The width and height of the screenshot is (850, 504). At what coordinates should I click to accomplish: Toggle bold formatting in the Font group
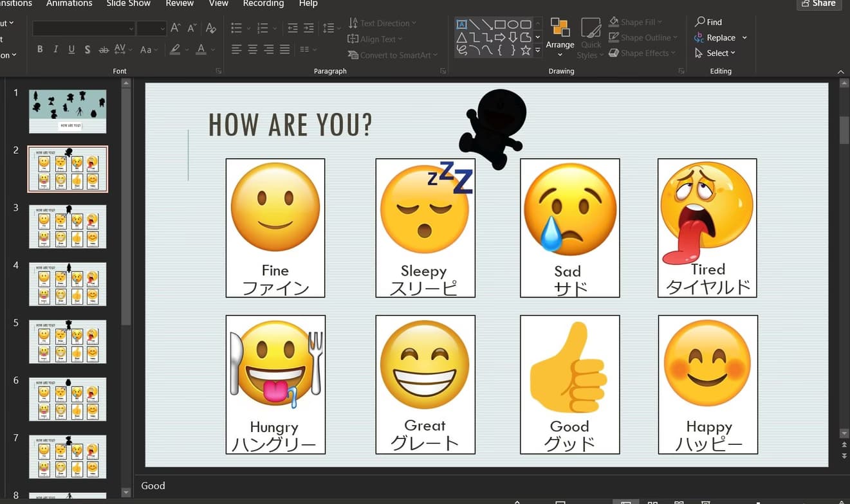coord(39,49)
